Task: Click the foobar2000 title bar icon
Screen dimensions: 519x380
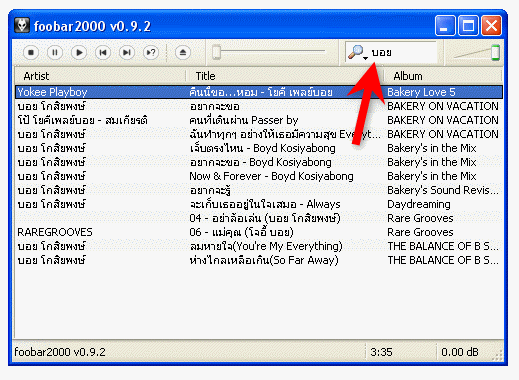Action: (x=22, y=25)
